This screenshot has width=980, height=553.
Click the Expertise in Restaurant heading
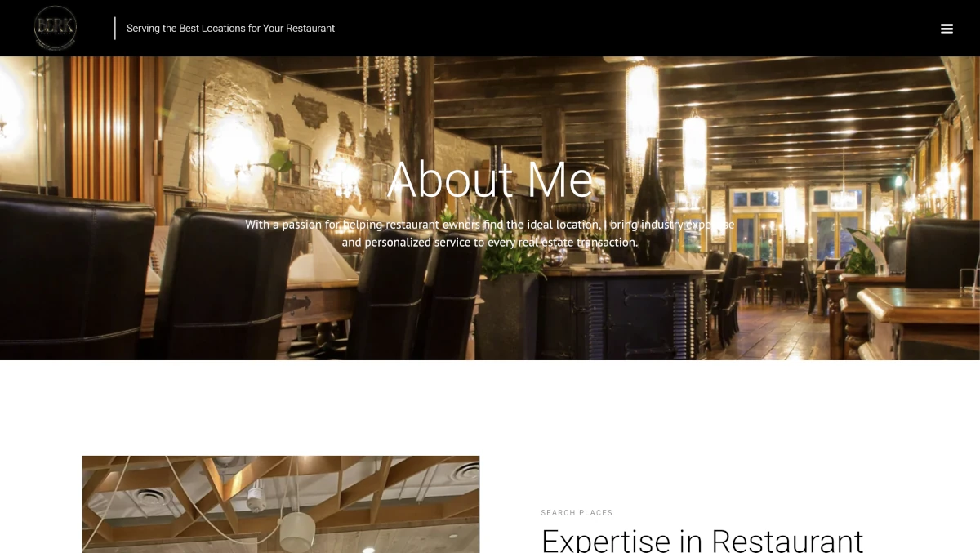coord(702,539)
